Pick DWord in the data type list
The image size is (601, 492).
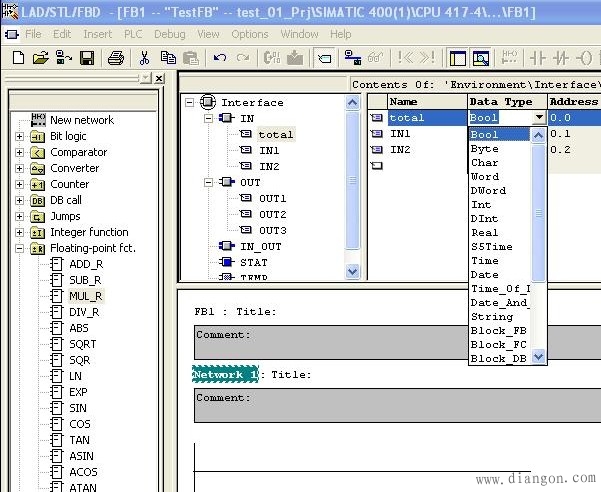[x=488, y=191]
